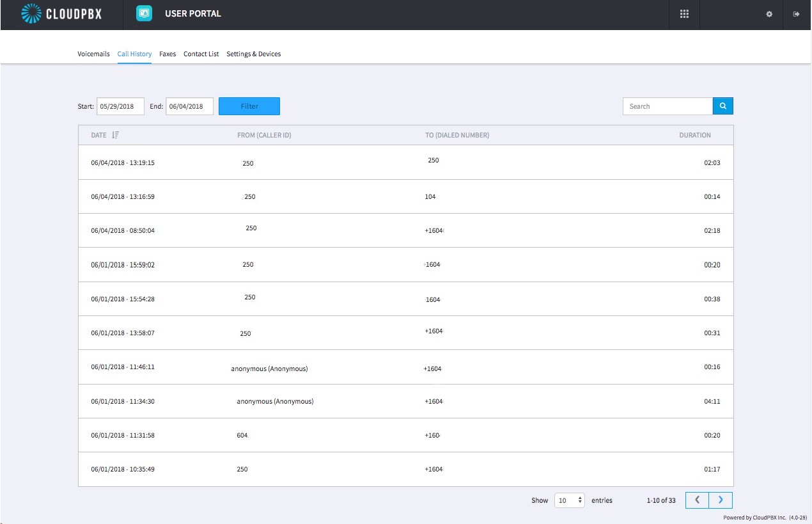Viewport: 812px width, 524px height.
Task: Select the 06/01/2018 - 11:34:30 entry
Action: tap(405, 401)
